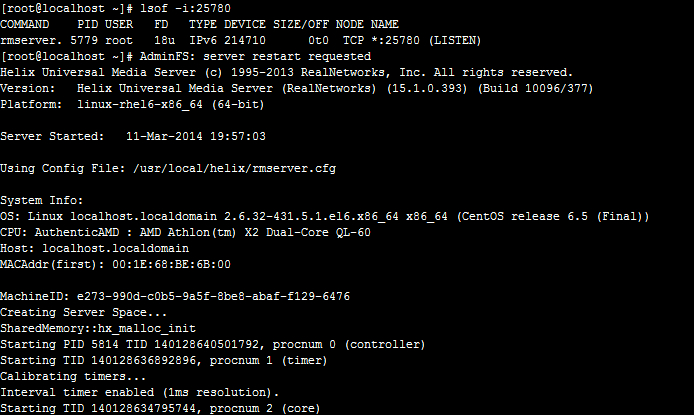The height and width of the screenshot is (415, 694).
Task: Click the System Info: heading
Action: pyautogui.click(x=42, y=200)
